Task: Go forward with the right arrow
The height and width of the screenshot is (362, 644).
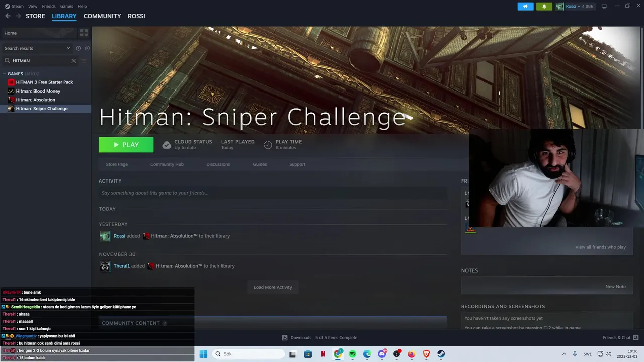Action: (18, 16)
